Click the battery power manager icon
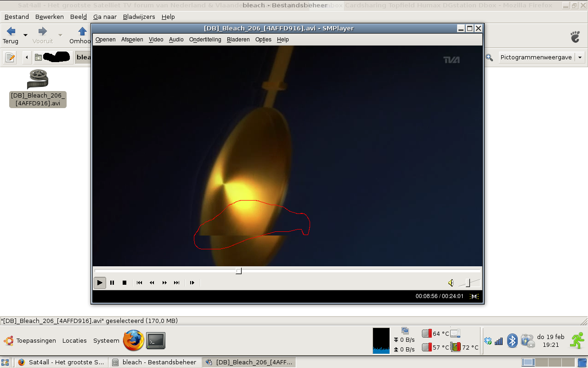 coord(528,341)
